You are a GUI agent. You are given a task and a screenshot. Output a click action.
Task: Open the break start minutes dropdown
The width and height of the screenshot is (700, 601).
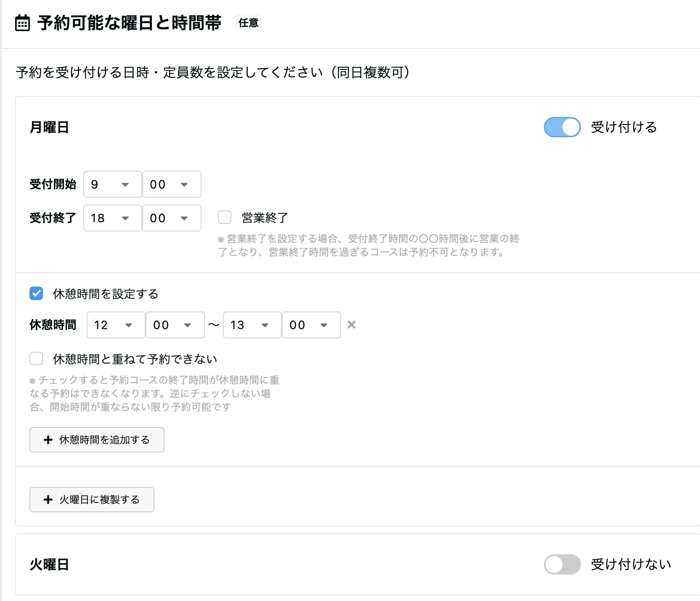point(175,324)
